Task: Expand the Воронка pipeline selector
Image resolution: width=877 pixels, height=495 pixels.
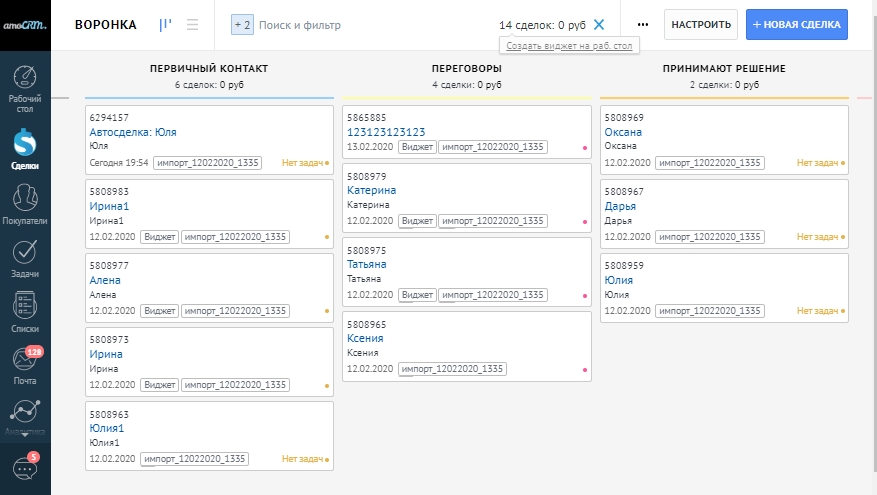Action: [105, 25]
